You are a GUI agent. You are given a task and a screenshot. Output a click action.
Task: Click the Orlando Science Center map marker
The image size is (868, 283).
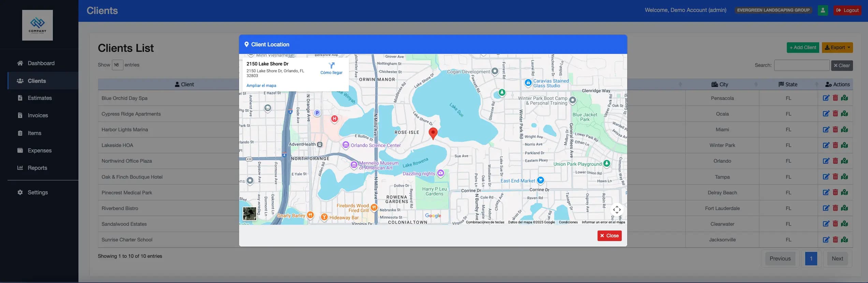[x=346, y=145]
